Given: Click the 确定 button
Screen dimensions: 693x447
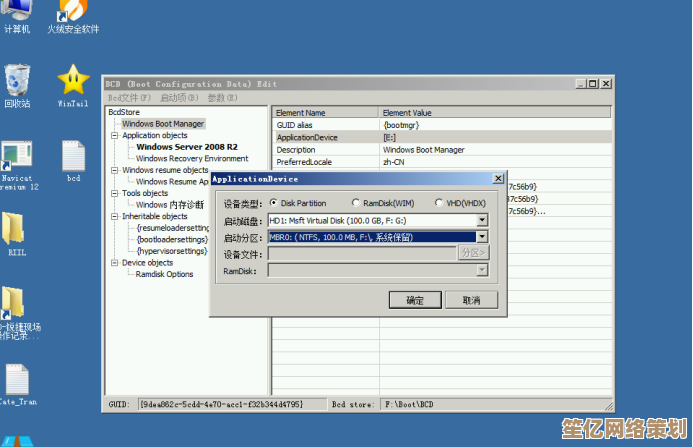Looking at the screenshot, I should click(414, 299).
